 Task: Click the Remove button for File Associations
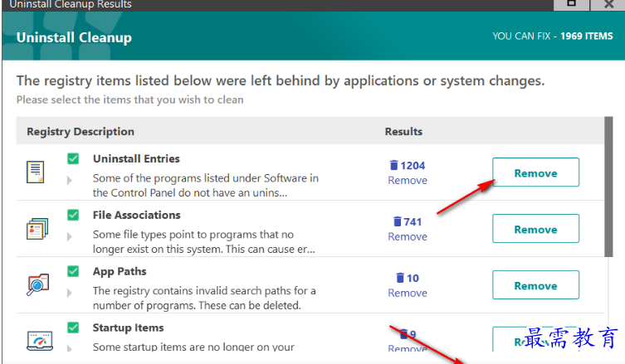535,229
